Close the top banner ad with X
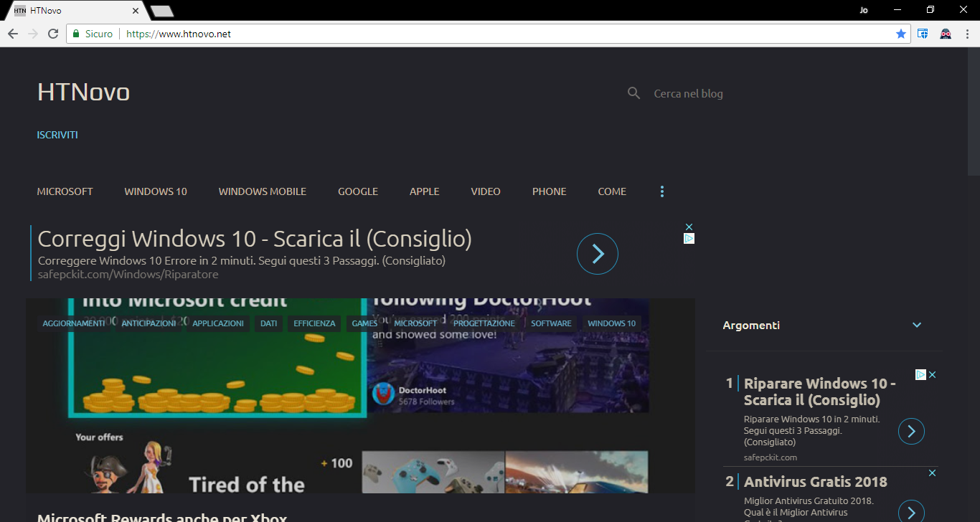Image resolution: width=980 pixels, height=522 pixels. point(689,227)
